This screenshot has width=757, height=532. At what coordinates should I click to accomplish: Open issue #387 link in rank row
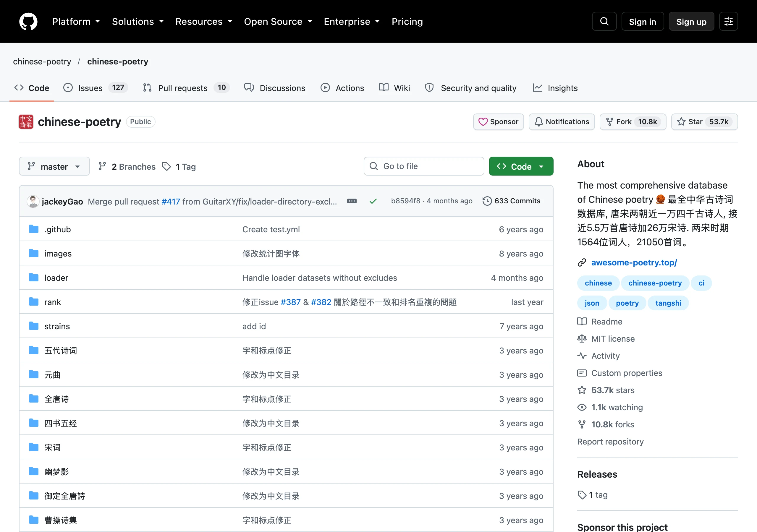[x=290, y=302]
